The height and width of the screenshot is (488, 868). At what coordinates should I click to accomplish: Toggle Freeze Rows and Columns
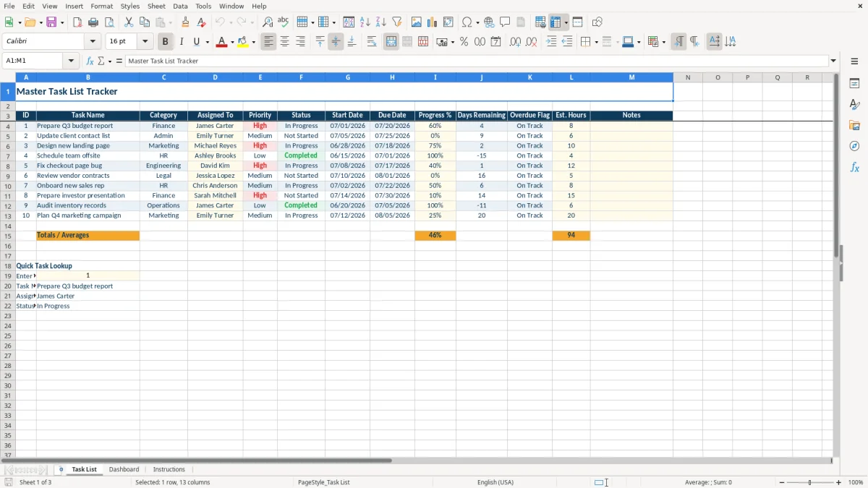556,22
